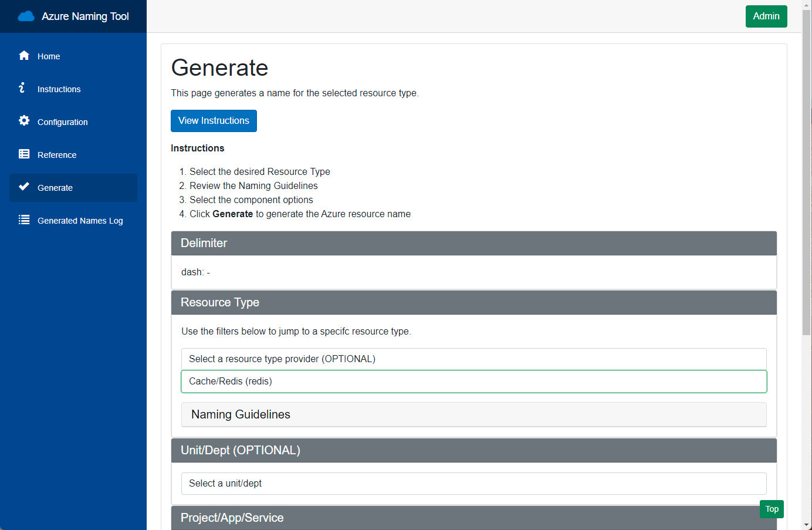The height and width of the screenshot is (530, 812).
Task: Open the Cache/Redis (redis) resource type dropdown
Action: coord(473,381)
